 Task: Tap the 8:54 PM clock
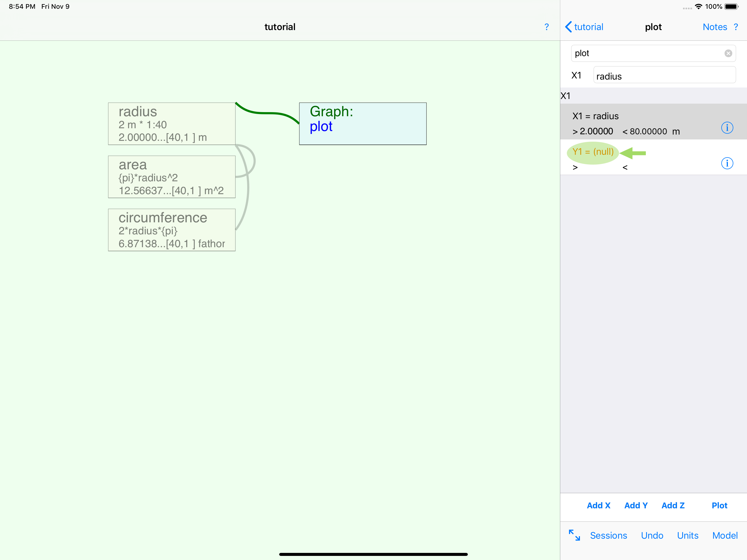click(22, 6)
